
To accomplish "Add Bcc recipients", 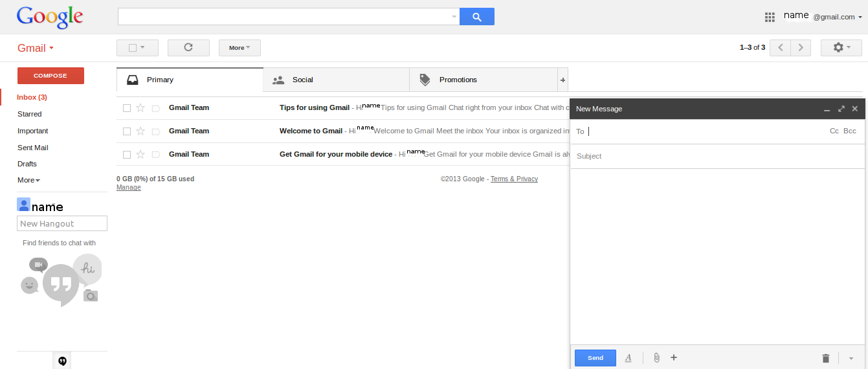I will click(x=850, y=131).
